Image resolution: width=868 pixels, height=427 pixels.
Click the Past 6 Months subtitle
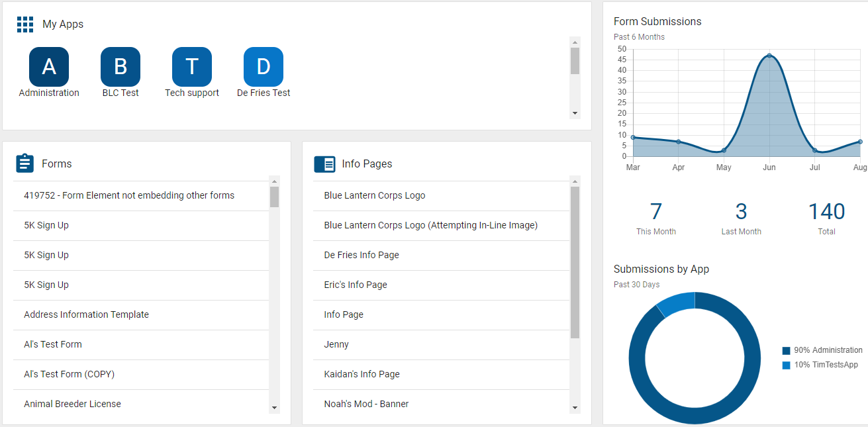[639, 37]
